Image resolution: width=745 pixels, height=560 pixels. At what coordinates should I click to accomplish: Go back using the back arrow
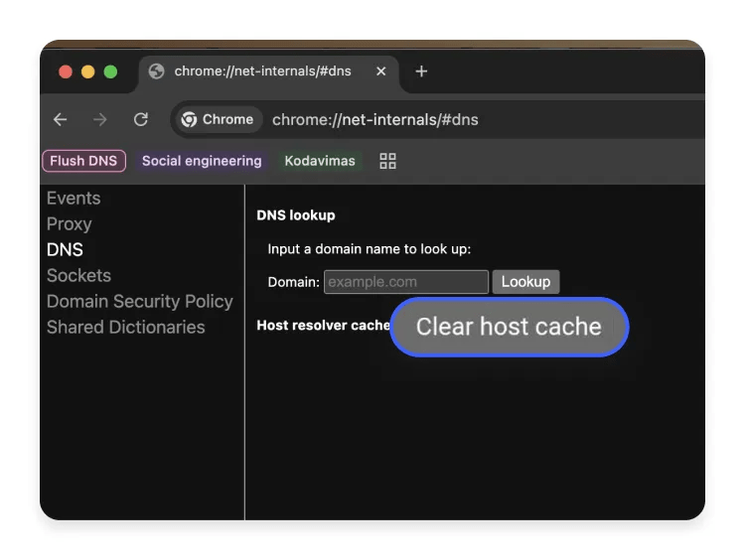61,119
